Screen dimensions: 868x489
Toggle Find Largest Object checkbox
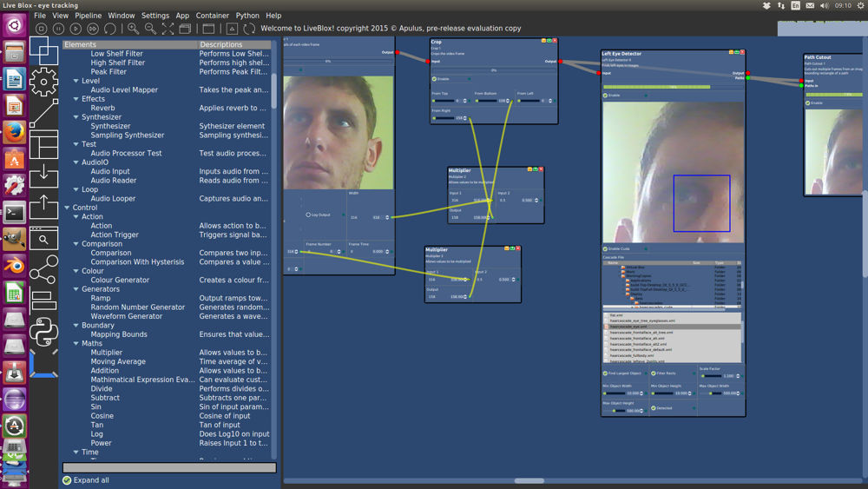click(x=605, y=373)
